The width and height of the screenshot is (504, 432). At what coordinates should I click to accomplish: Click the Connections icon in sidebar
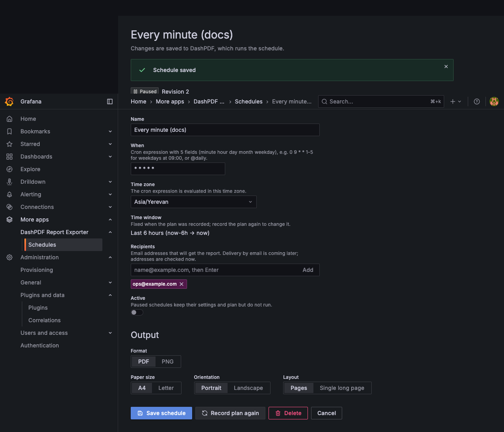click(x=9, y=207)
